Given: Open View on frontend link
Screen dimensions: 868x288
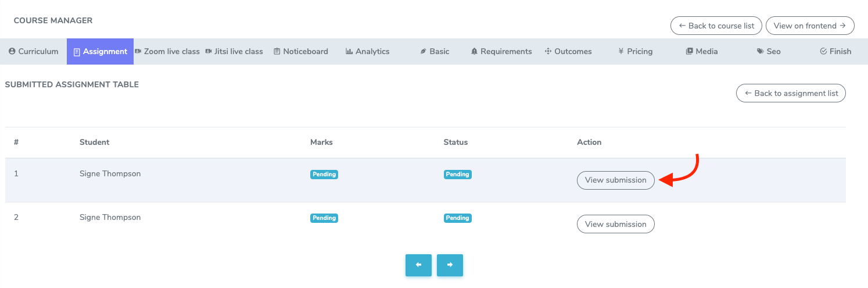Looking at the screenshot, I should tap(810, 26).
